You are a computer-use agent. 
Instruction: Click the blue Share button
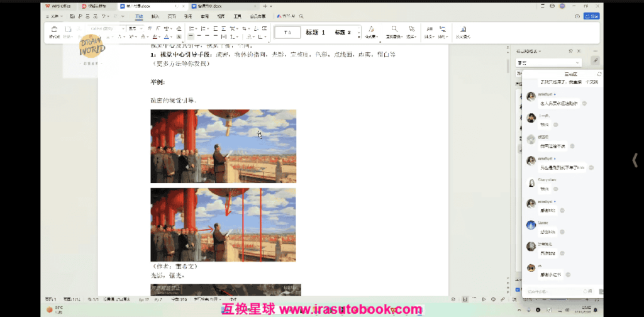(x=592, y=16)
